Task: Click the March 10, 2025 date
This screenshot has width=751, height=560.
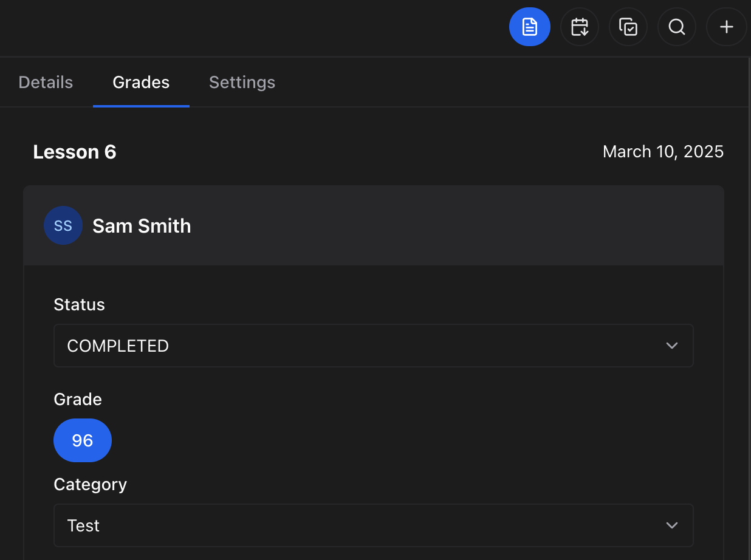Action: point(663,152)
